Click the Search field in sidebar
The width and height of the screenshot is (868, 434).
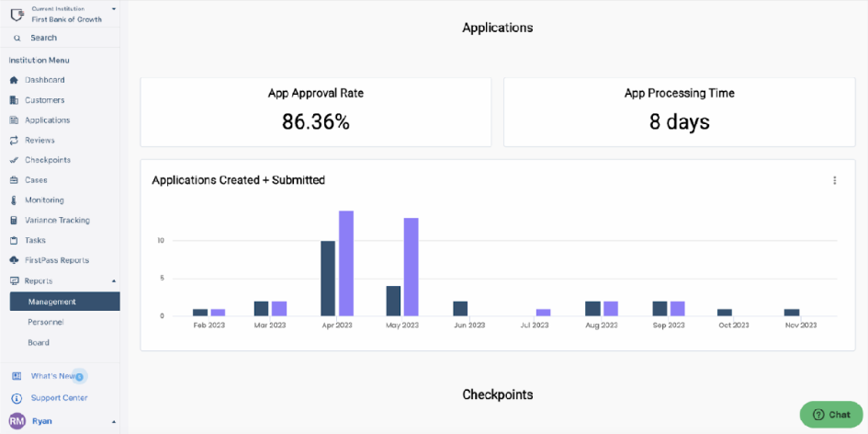[x=43, y=38]
